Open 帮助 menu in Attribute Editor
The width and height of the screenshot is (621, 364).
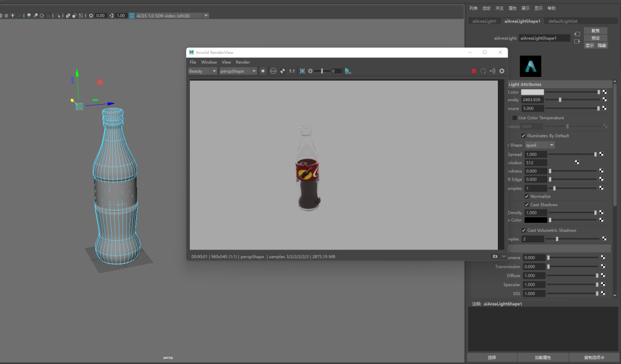(552, 8)
